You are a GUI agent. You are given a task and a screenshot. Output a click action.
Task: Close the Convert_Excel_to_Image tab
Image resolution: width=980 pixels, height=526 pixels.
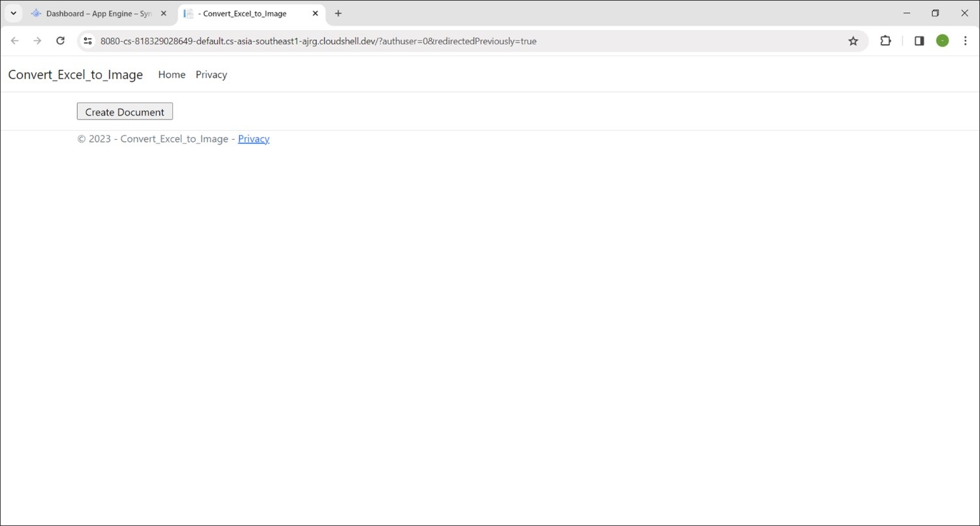pos(315,13)
